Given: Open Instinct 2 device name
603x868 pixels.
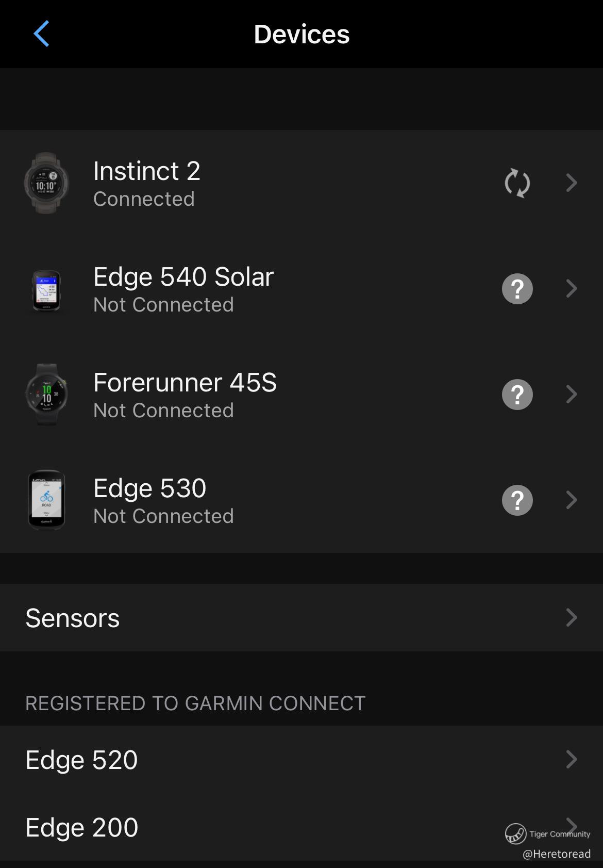Looking at the screenshot, I should (x=147, y=171).
